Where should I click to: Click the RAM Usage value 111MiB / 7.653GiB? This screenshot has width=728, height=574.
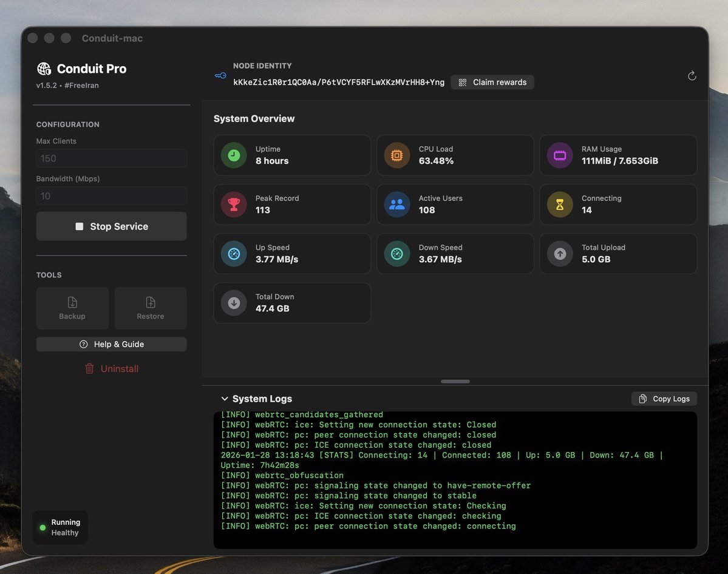[x=620, y=161]
